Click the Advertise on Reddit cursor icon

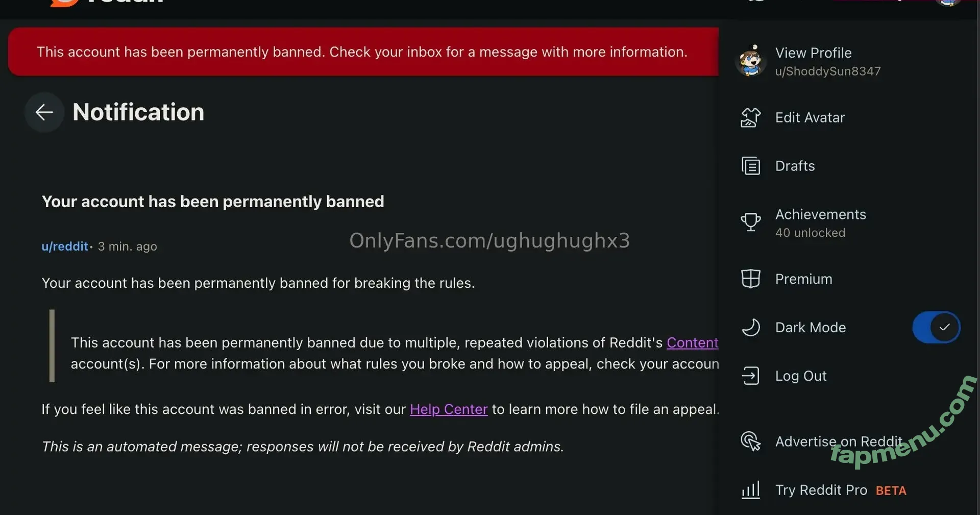[x=750, y=442]
